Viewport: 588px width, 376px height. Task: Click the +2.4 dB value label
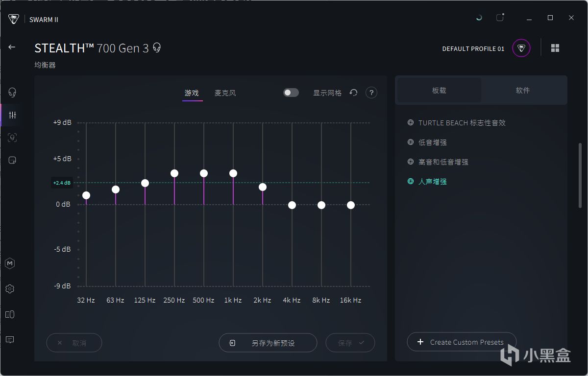click(x=62, y=183)
